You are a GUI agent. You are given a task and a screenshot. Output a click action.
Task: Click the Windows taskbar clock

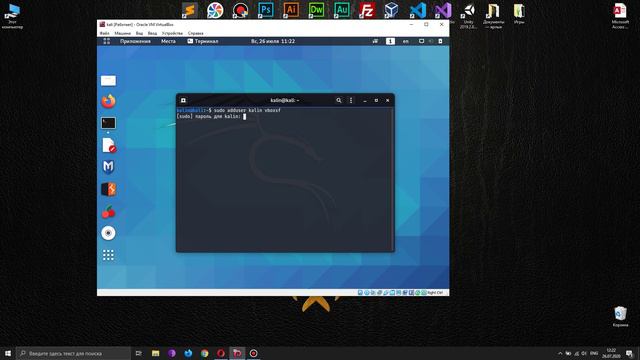pos(611,353)
